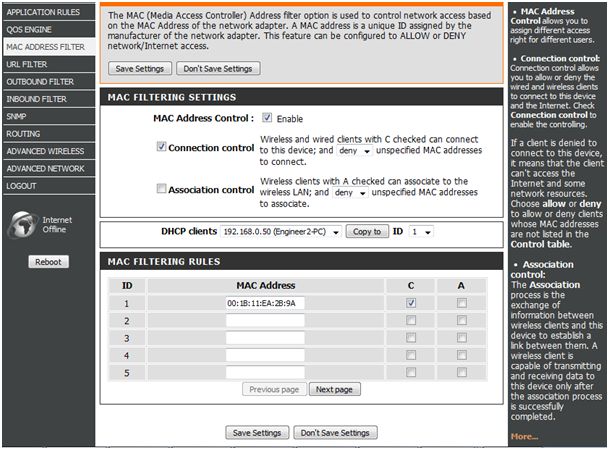
Task: Click Logout in sidebar
Action: tap(49, 186)
